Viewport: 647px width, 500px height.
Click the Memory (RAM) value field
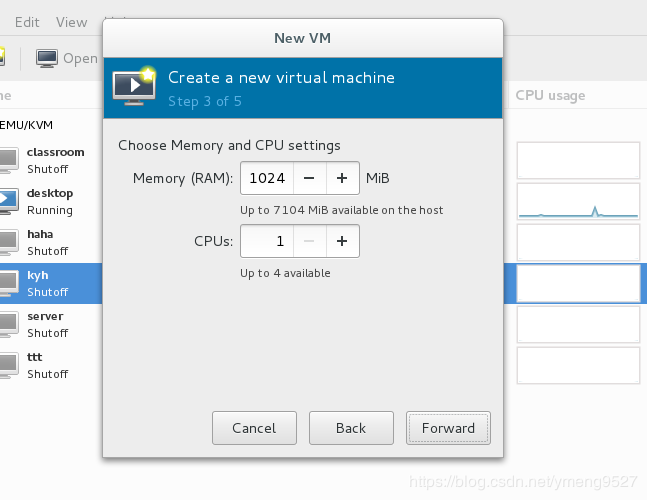(266, 179)
